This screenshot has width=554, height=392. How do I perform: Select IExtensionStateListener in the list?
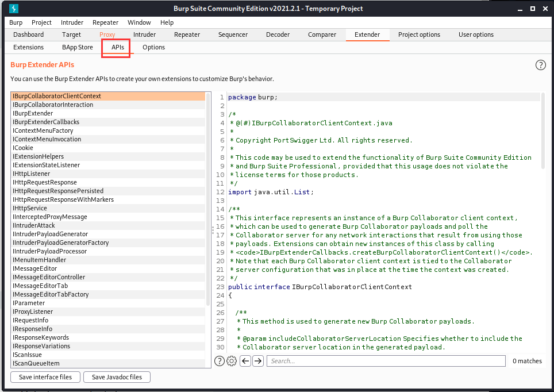pyautogui.click(x=108, y=165)
